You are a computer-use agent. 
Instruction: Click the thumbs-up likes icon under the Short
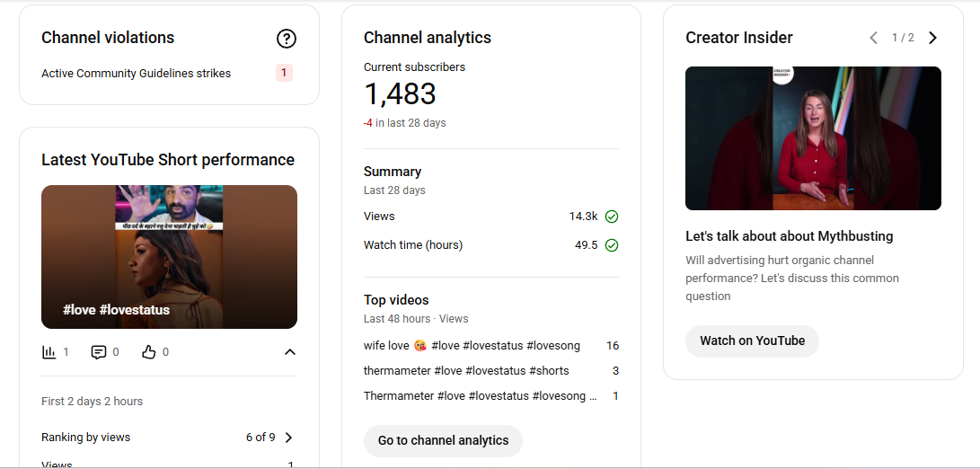click(148, 352)
